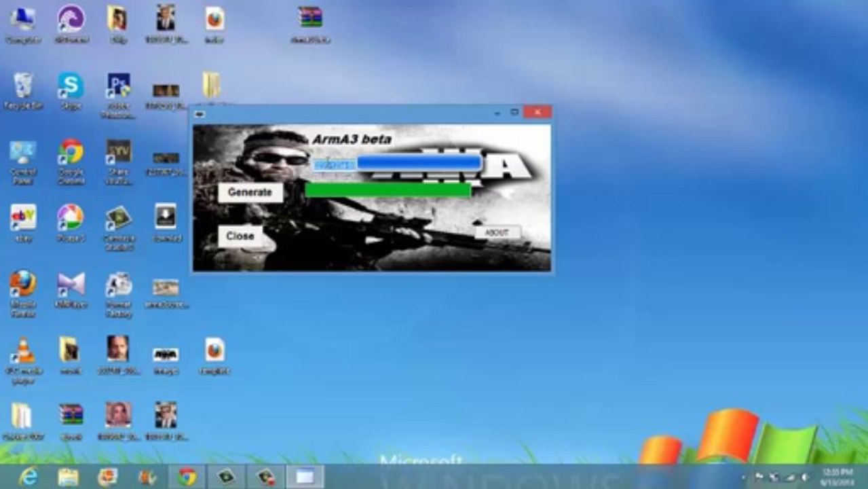
Task: Launch Skype from the desktop
Action: click(x=71, y=91)
